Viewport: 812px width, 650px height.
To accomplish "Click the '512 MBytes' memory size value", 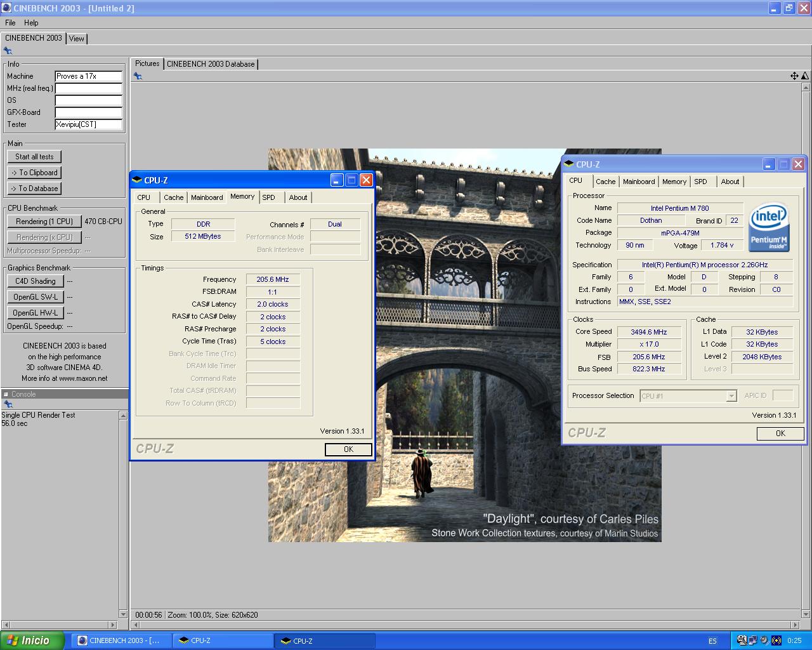I will [203, 236].
